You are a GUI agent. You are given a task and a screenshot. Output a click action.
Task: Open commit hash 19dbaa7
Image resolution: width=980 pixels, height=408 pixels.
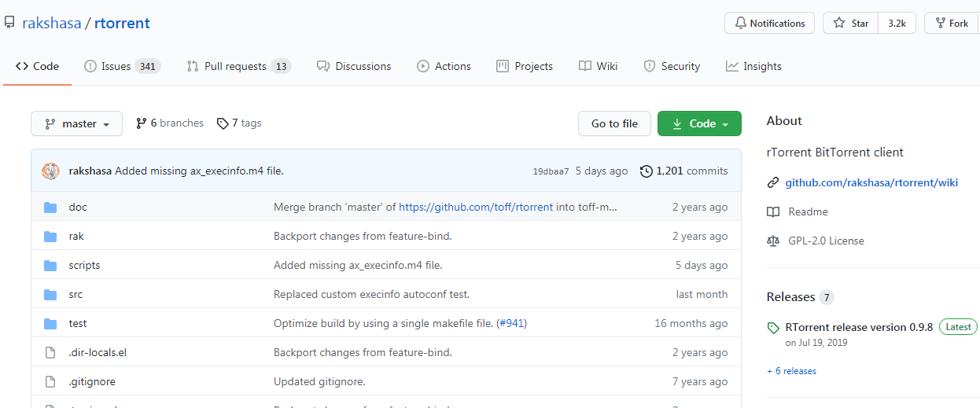coord(551,171)
